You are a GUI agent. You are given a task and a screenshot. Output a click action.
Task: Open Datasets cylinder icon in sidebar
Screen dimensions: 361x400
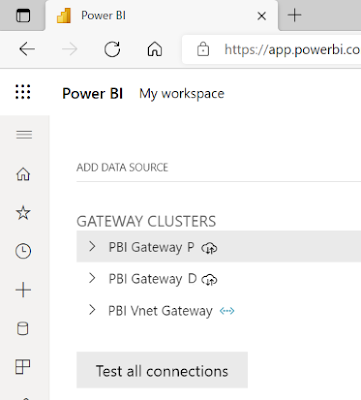23,328
